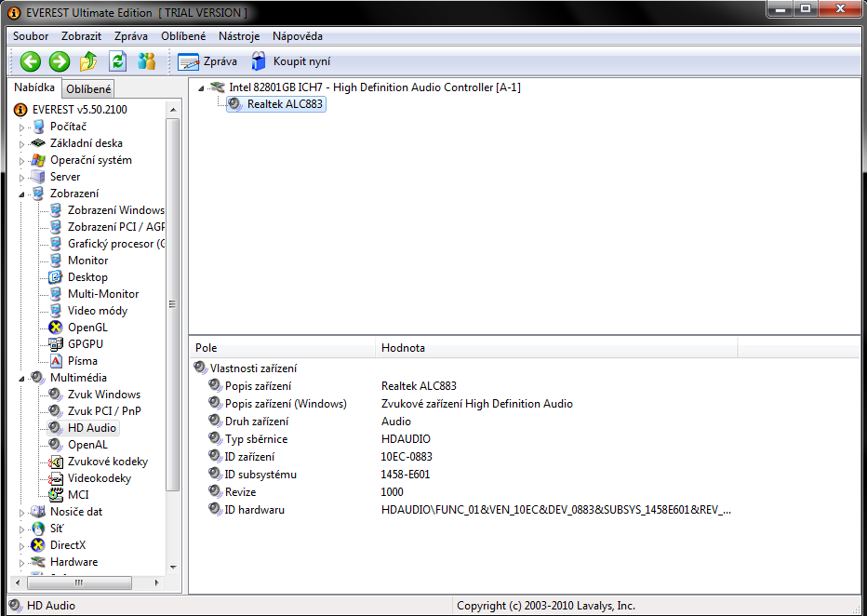The image size is (867, 616).
Task: Click the Intel 82801GB controller icon
Action: [218, 87]
